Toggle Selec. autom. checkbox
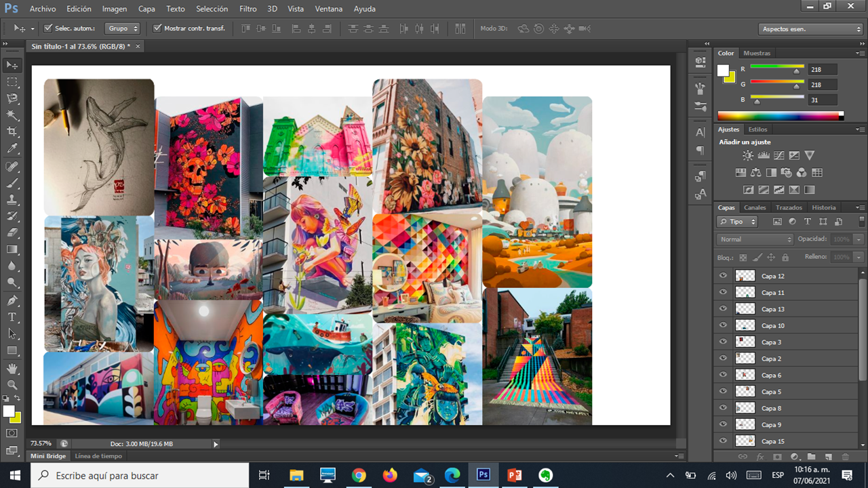The height and width of the screenshot is (488, 868). pyautogui.click(x=48, y=28)
